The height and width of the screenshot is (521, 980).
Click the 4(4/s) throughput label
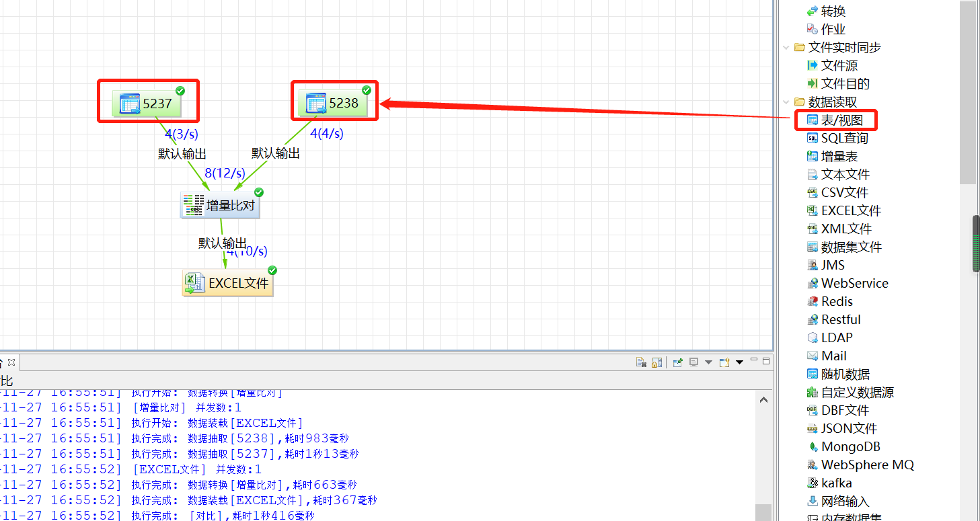coord(327,133)
